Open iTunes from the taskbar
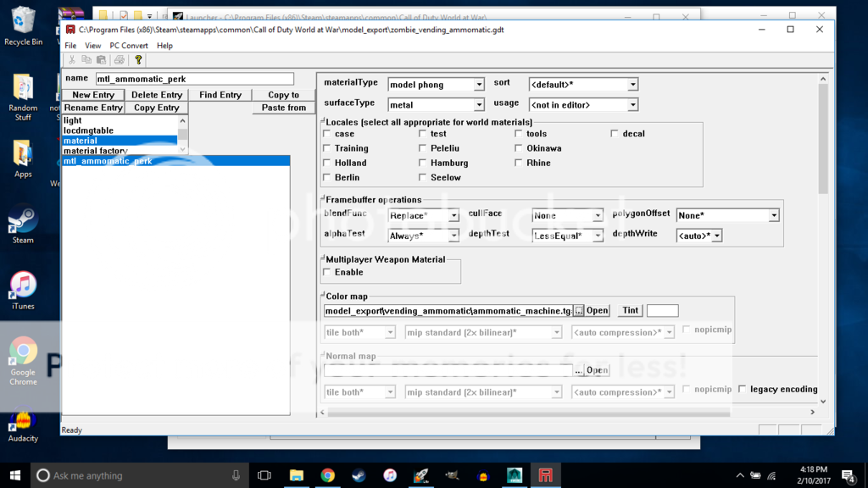 click(390, 475)
